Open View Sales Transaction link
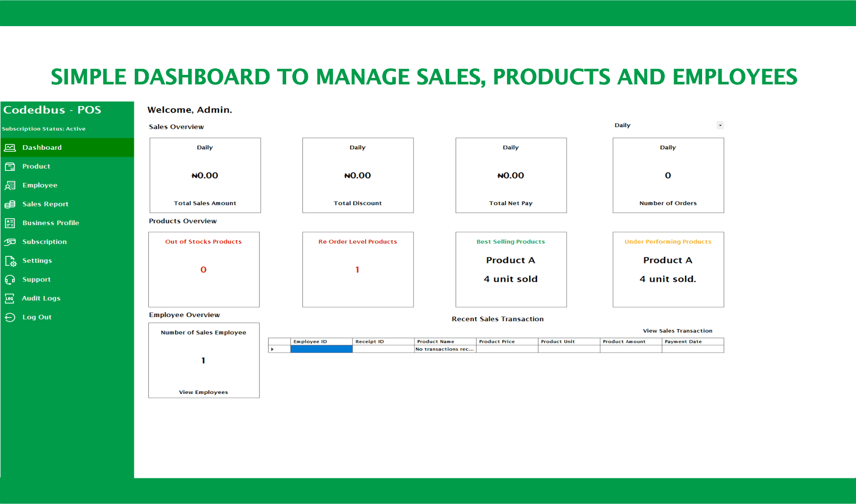This screenshot has width=856, height=504. pos(677,331)
